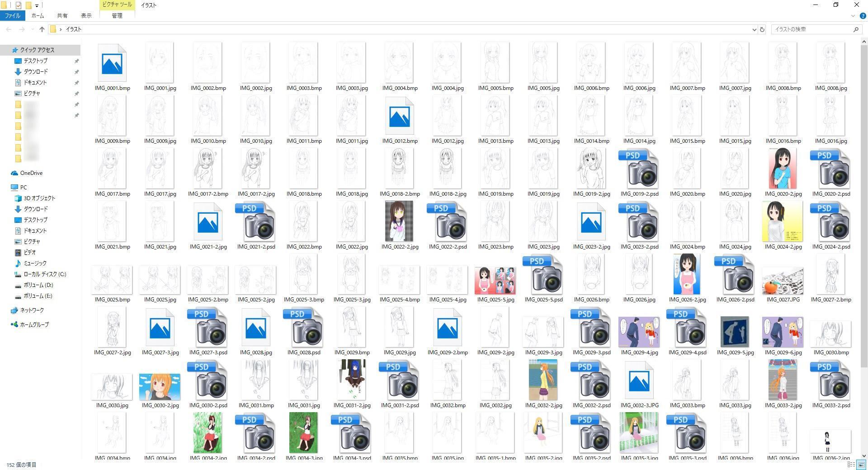Image resolution: width=868 pixels, height=470 pixels.
Task: Select the IMG_0032-3.JPG file icon
Action: 639,380
